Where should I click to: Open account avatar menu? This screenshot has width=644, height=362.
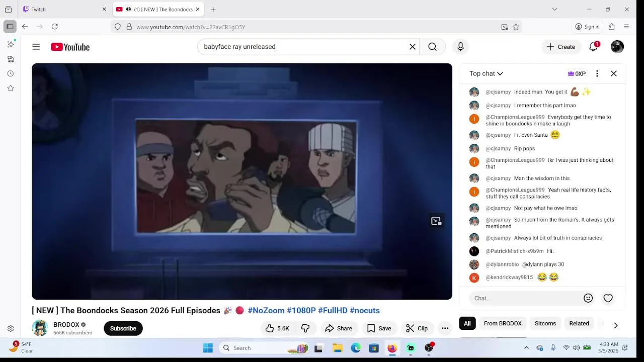tap(617, 47)
